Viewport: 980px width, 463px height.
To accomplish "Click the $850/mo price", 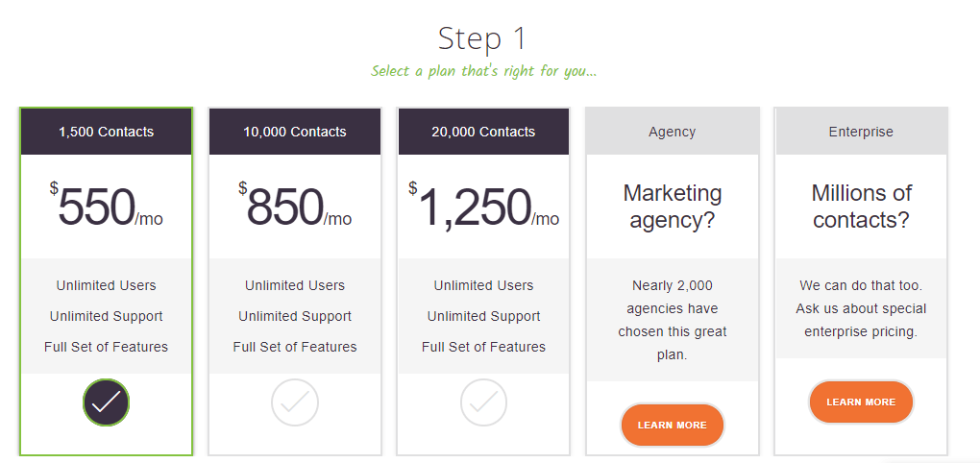I will click(x=294, y=207).
